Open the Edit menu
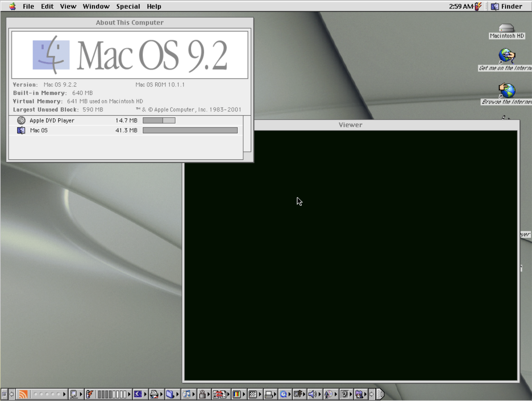Image resolution: width=532 pixels, height=401 pixels. 47,6
